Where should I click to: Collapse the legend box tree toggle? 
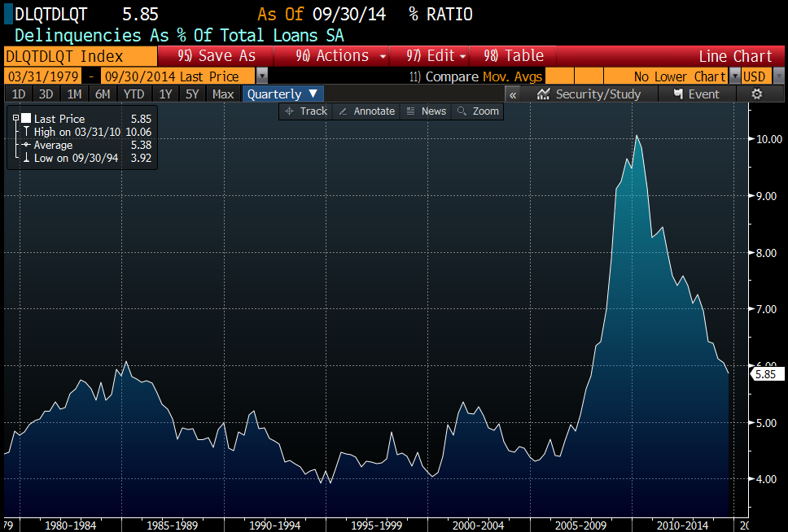tap(15, 118)
